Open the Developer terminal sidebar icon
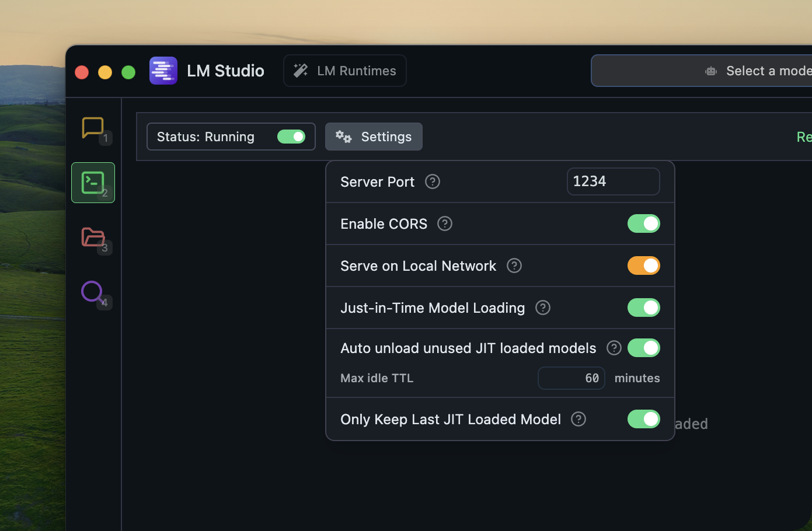812x531 pixels. (x=93, y=183)
